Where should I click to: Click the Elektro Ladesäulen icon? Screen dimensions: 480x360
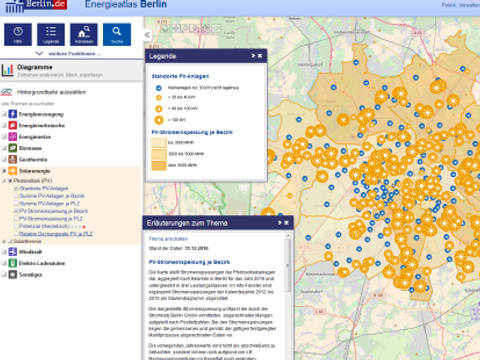tap(13, 263)
